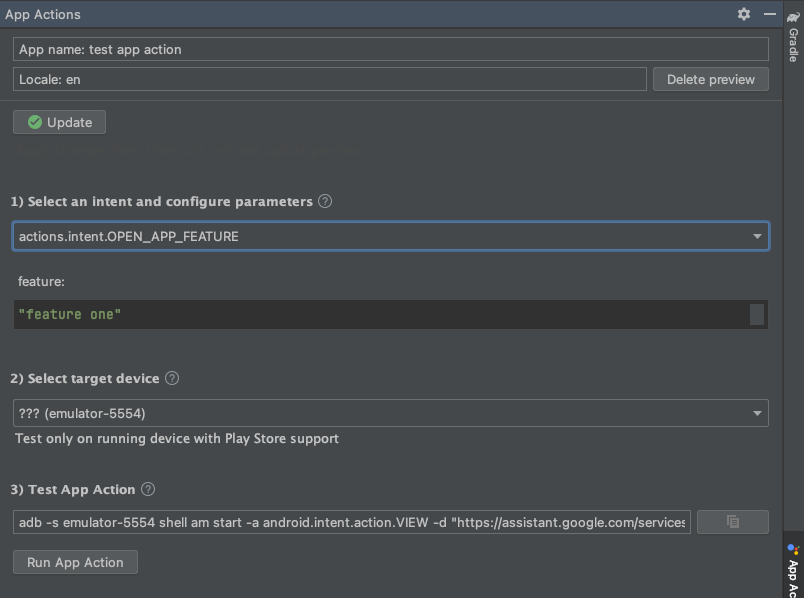Click the "feature one" parameter field
This screenshot has height=598, width=804.
click(391, 314)
